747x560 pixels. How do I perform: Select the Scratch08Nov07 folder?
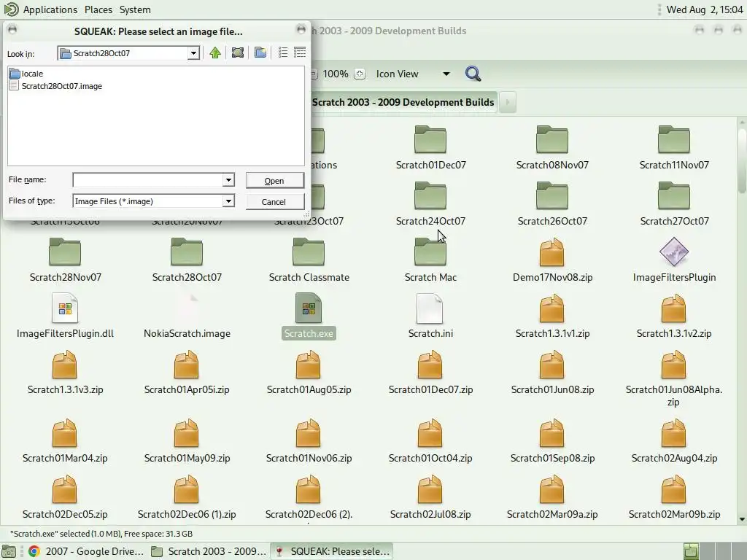point(552,148)
